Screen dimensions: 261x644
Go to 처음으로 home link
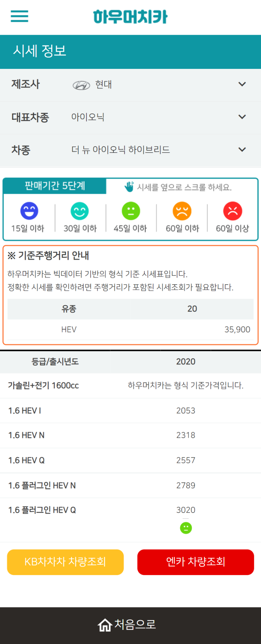click(127, 625)
